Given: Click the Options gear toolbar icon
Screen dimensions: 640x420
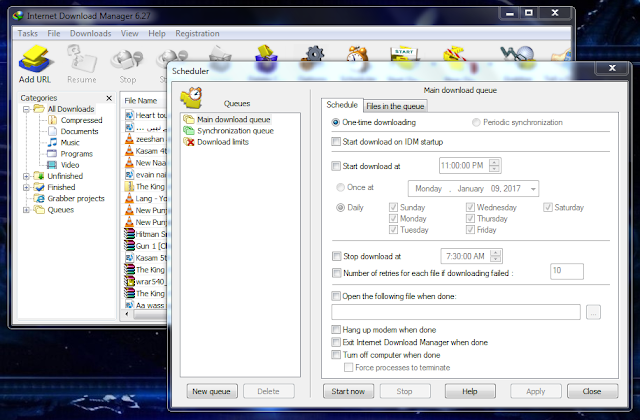Looking at the screenshot, I should click(x=313, y=54).
